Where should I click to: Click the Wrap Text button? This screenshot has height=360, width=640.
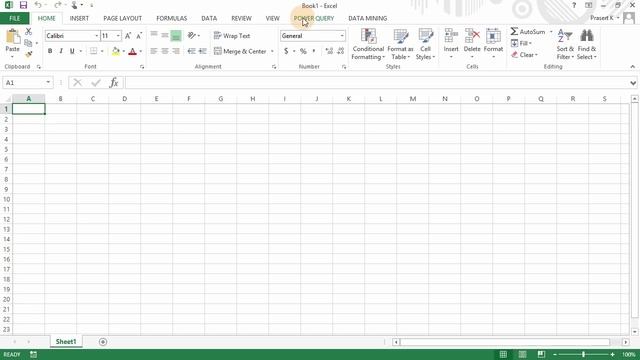231,36
